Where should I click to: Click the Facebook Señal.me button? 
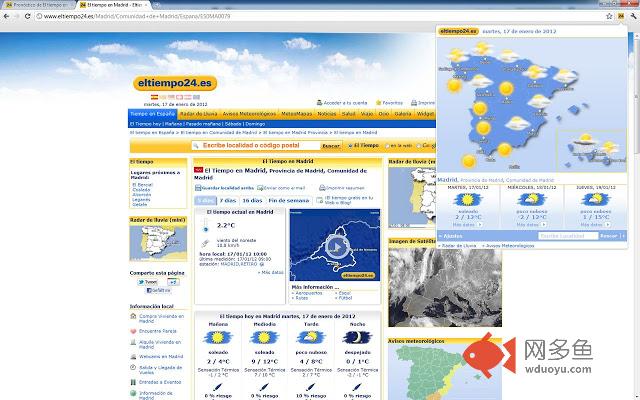[158, 291]
